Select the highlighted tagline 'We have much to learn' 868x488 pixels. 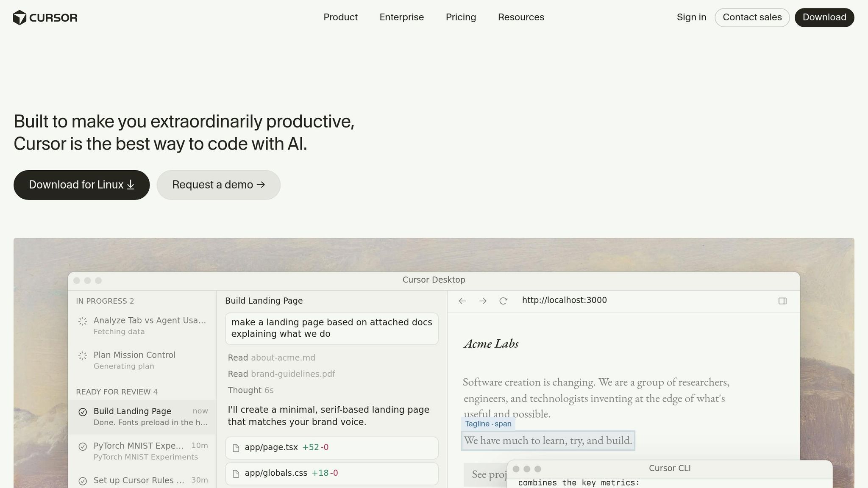pyautogui.click(x=548, y=441)
